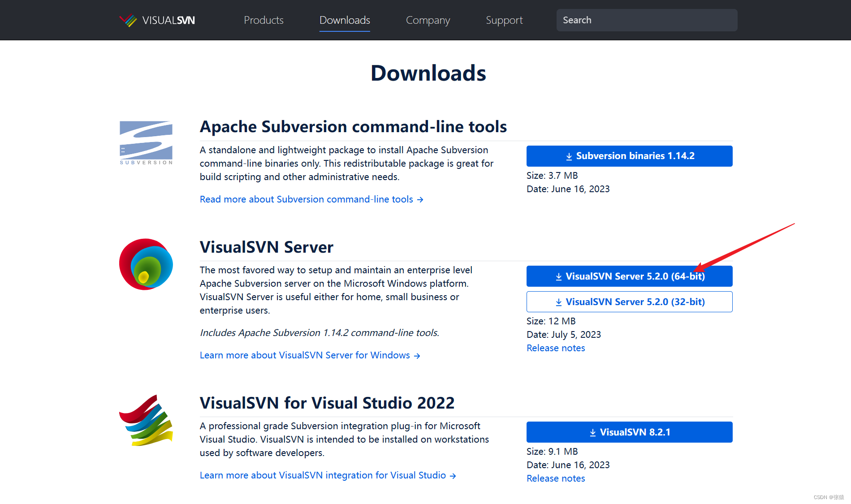The image size is (851, 504).
Task: Download VisualSVN 8.2.1
Action: (x=629, y=432)
